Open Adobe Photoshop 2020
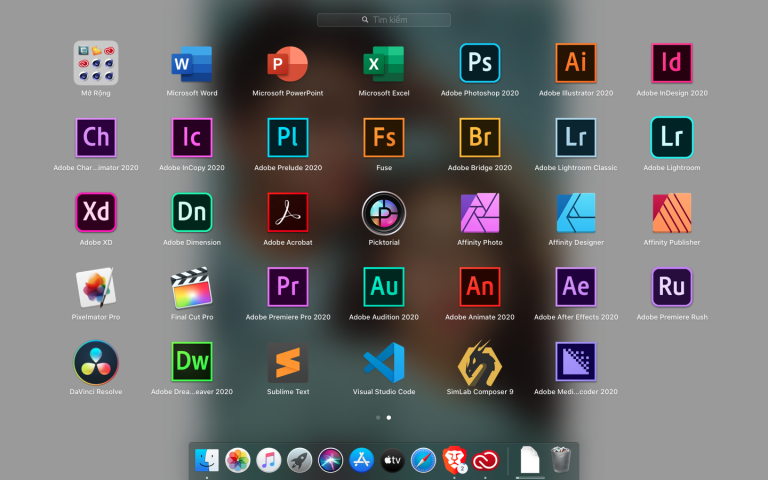 [x=480, y=63]
